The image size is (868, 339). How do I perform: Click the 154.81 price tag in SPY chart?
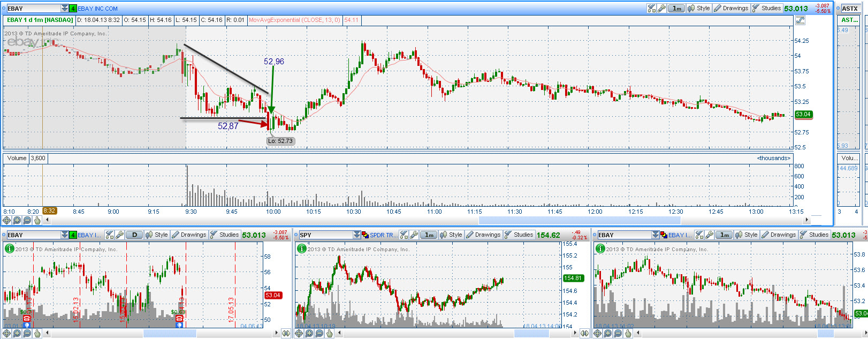point(573,278)
